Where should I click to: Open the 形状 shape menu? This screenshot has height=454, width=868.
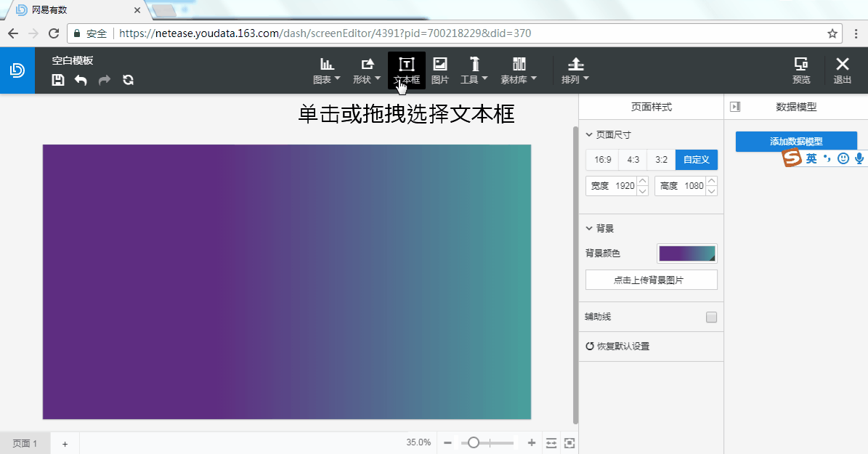pos(367,70)
